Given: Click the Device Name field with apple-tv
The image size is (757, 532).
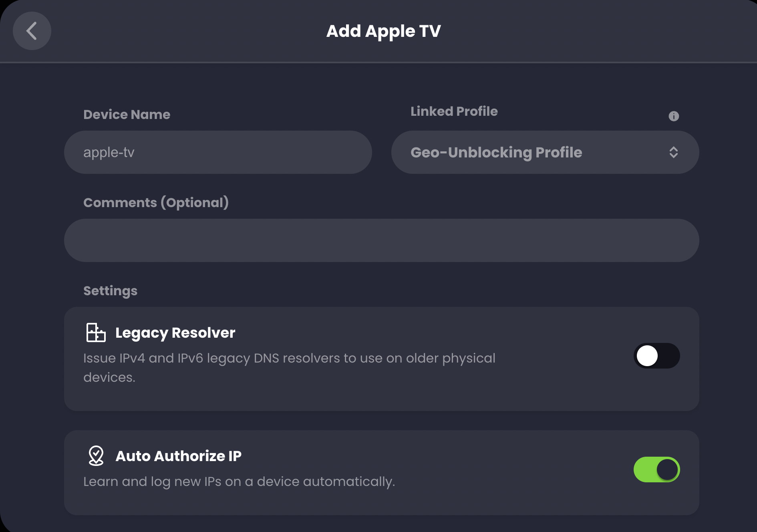Looking at the screenshot, I should (218, 152).
